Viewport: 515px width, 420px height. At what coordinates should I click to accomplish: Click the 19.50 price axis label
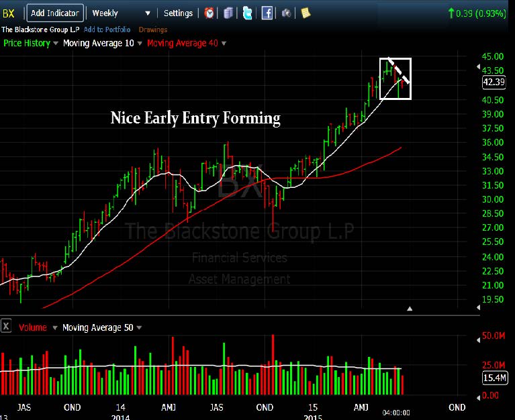492,299
